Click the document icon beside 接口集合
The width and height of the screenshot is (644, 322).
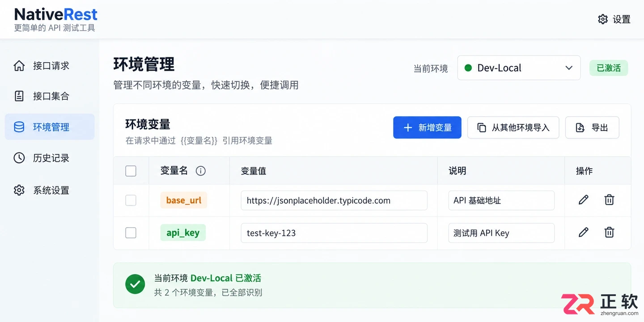point(19,96)
